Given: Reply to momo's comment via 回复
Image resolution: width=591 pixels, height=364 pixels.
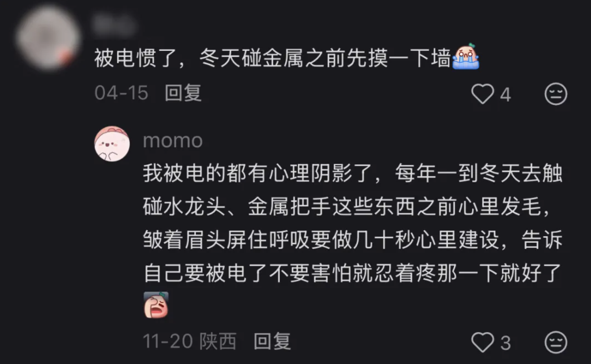Looking at the screenshot, I should point(272,341).
